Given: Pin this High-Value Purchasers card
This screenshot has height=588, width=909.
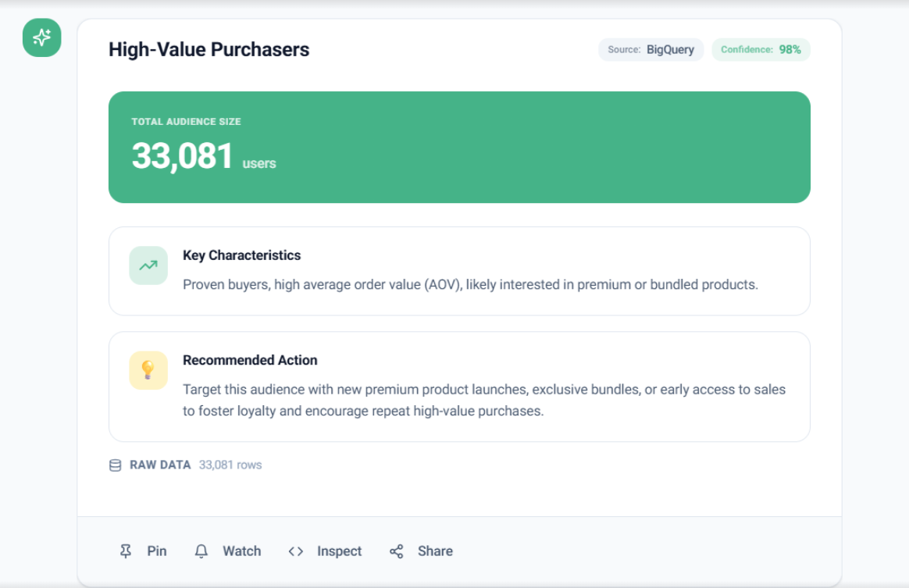Looking at the screenshot, I should click(x=143, y=551).
